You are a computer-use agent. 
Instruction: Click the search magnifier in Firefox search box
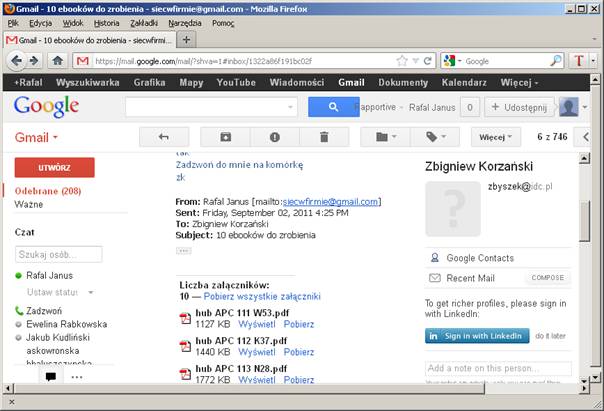(555, 60)
